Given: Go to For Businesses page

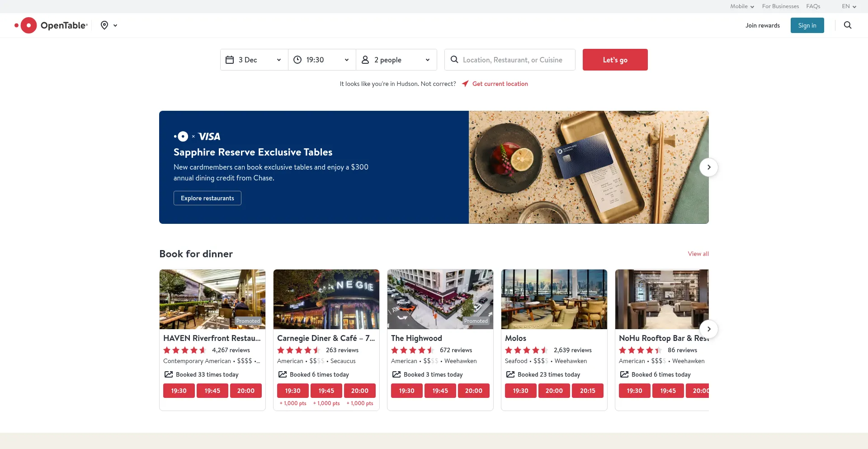Looking at the screenshot, I should point(780,6).
